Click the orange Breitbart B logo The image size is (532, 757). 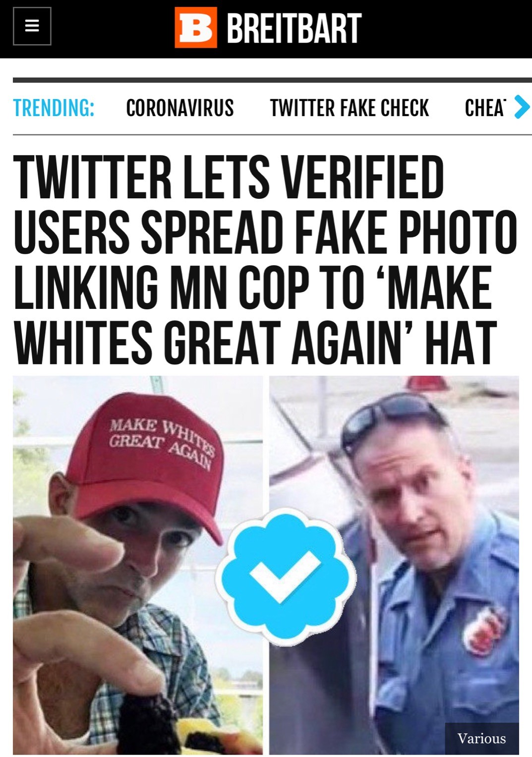[196, 28]
